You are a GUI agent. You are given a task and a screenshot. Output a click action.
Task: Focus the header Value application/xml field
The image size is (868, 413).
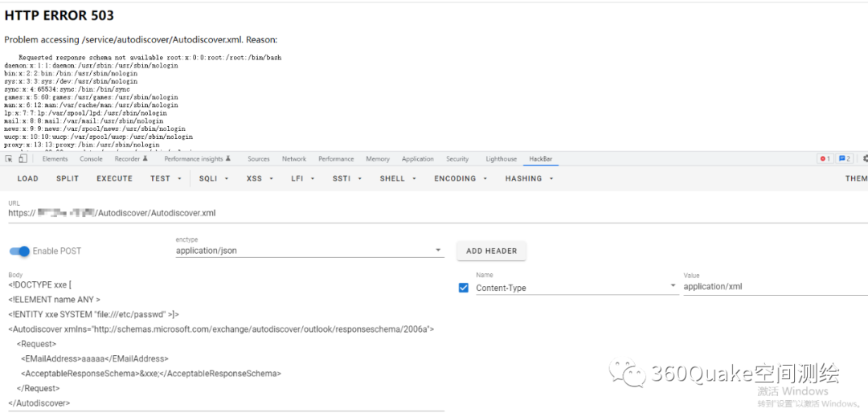[x=776, y=287]
